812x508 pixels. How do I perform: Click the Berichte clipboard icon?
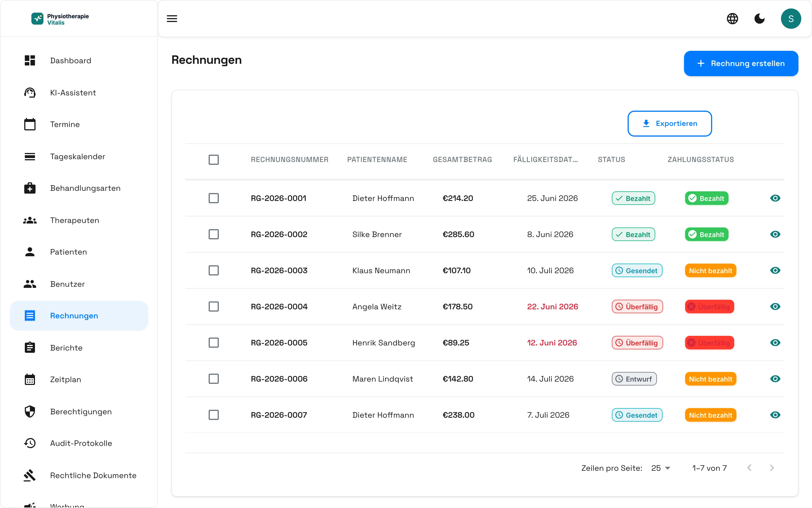(x=30, y=347)
